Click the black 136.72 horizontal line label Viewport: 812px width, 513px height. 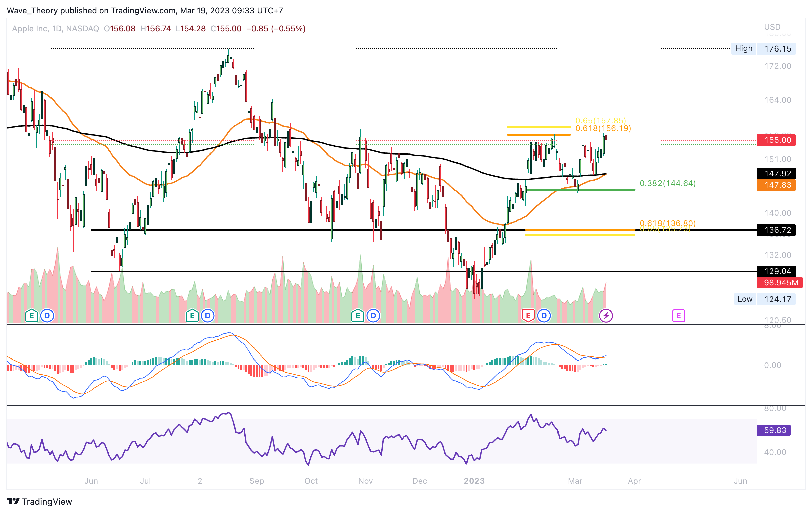click(776, 230)
